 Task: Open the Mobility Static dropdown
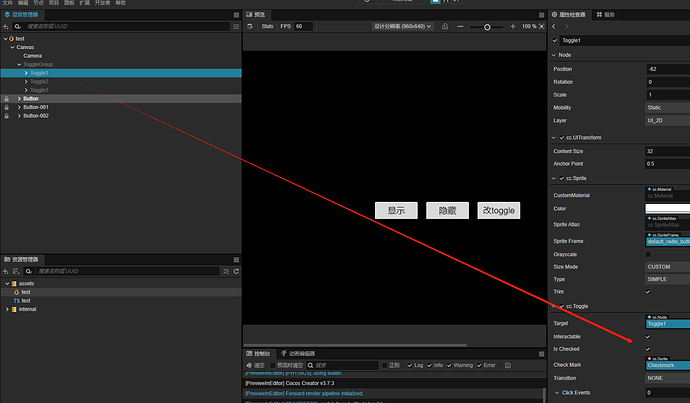click(667, 108)
